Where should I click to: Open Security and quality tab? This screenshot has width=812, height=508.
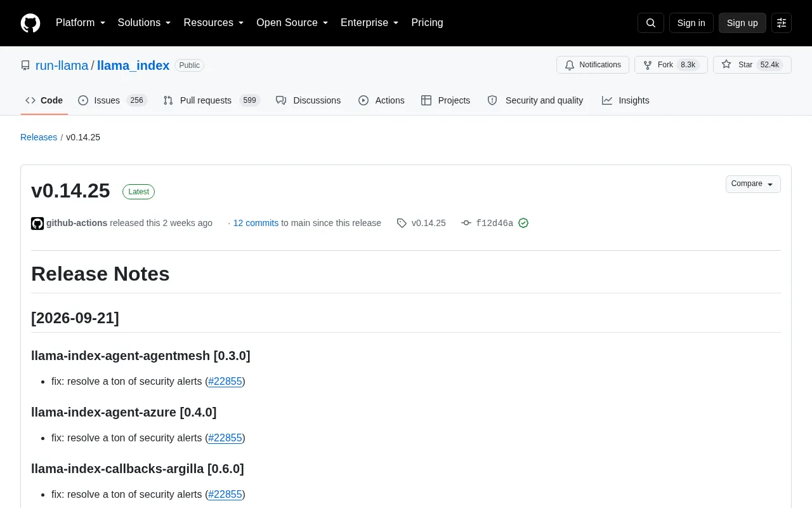pyautogui.click(x=535, y=100)
